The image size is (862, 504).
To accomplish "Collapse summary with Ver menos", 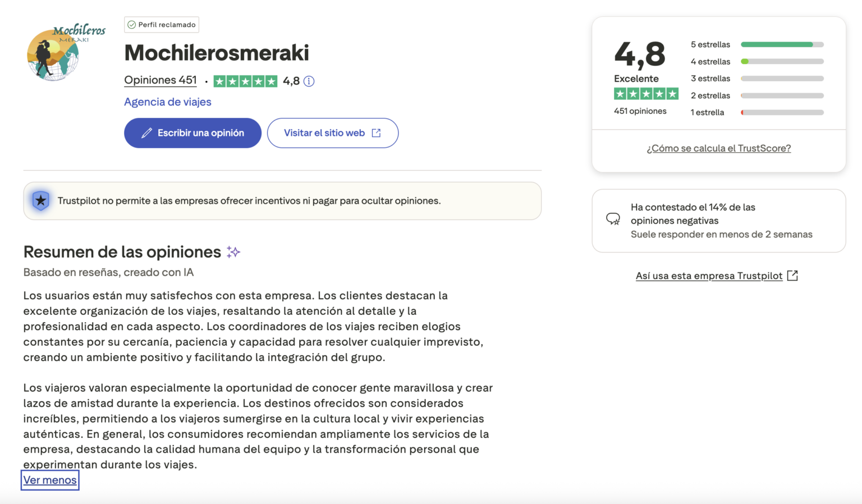I will coord(50,480).
